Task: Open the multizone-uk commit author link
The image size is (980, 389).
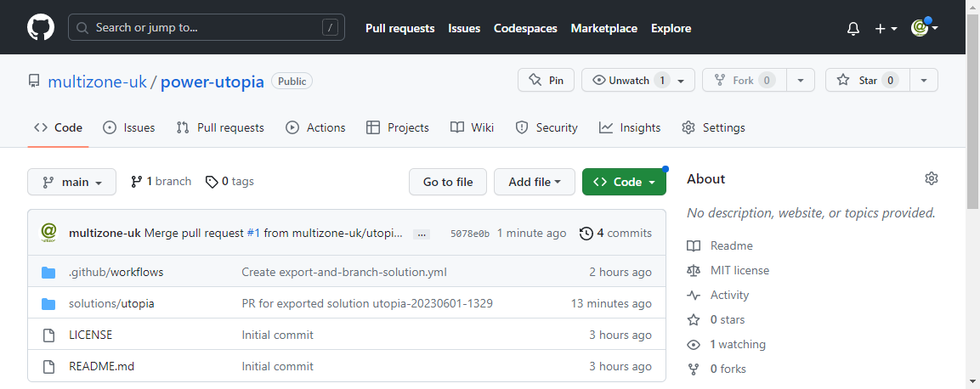Action: tap(105, 233)
